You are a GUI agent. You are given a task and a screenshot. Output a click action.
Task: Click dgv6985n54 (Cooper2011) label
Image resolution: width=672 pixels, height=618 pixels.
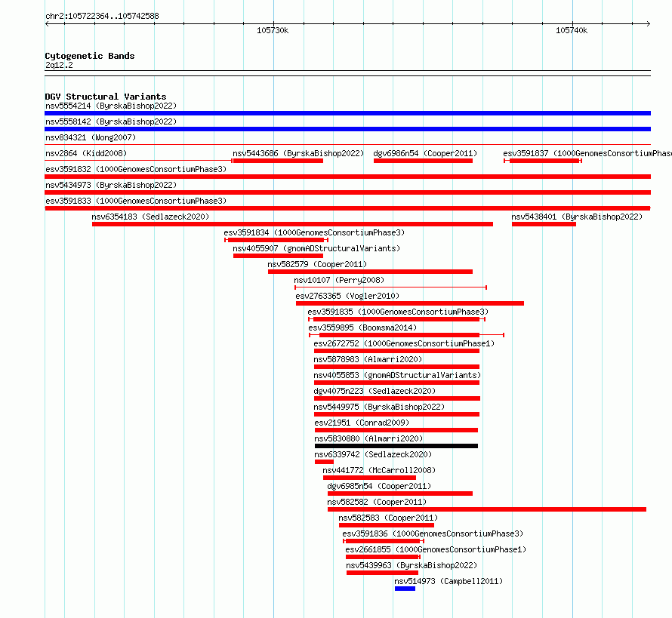[379, 486]
